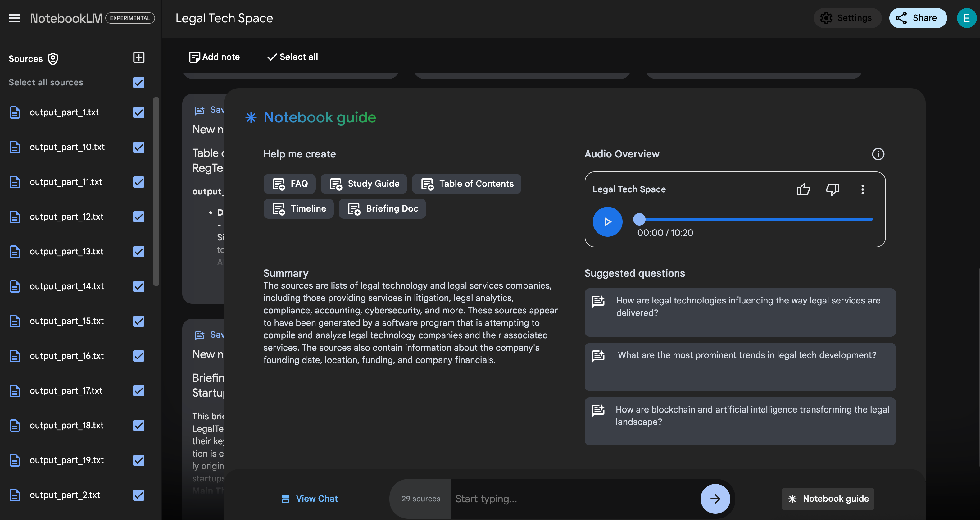Open the saved note icon above Briefing note
The image size is (980, 520).
199,335
